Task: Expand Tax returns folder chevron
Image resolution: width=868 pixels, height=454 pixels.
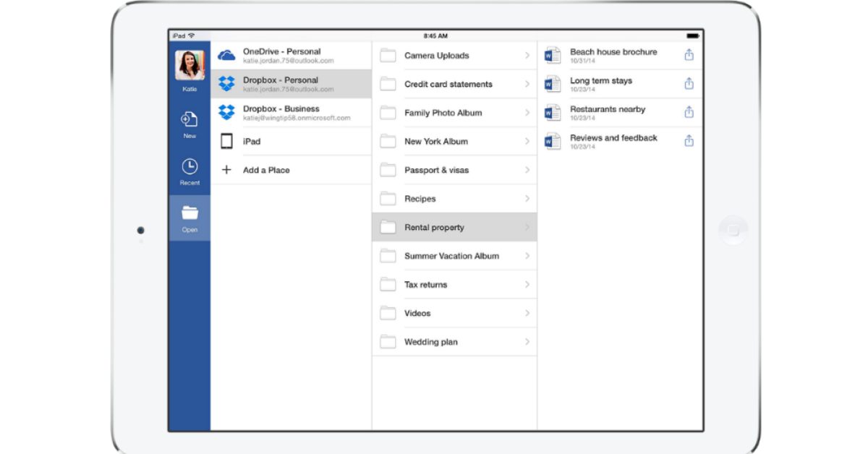Action: click(527, 285)
